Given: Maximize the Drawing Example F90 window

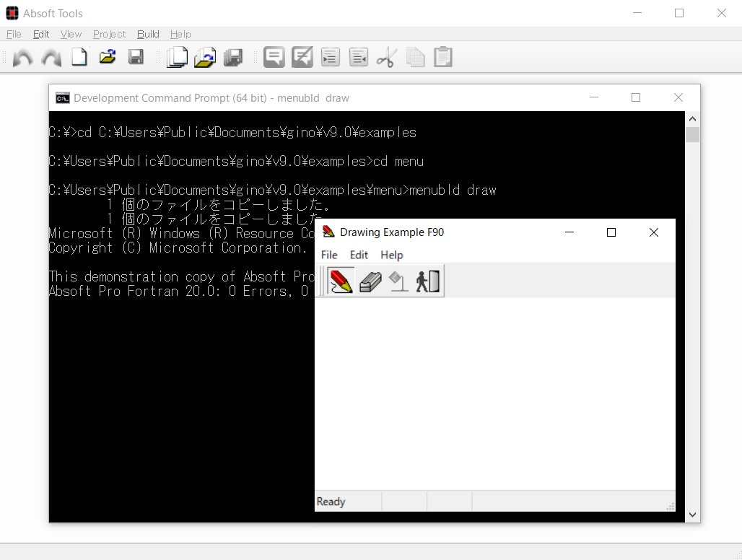Looking at the screenshot, I should 611,232.
